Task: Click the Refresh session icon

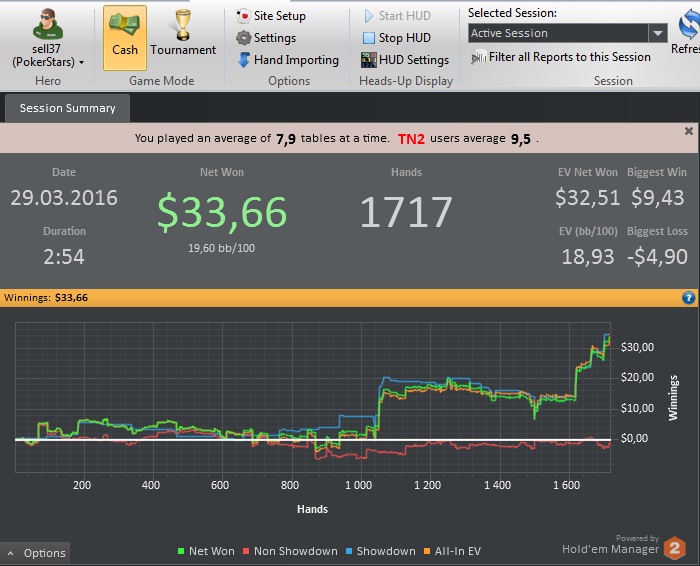Action: tap(688, 25)
